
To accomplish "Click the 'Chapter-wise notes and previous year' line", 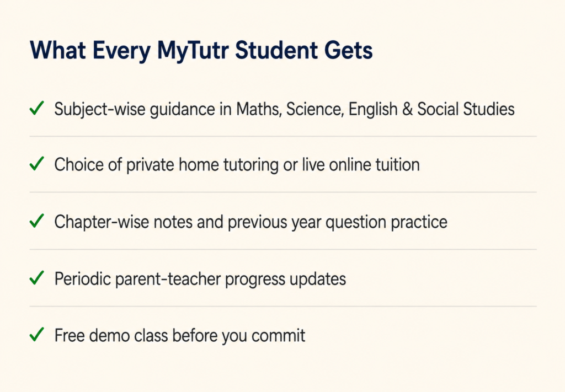I will point(250,222).
